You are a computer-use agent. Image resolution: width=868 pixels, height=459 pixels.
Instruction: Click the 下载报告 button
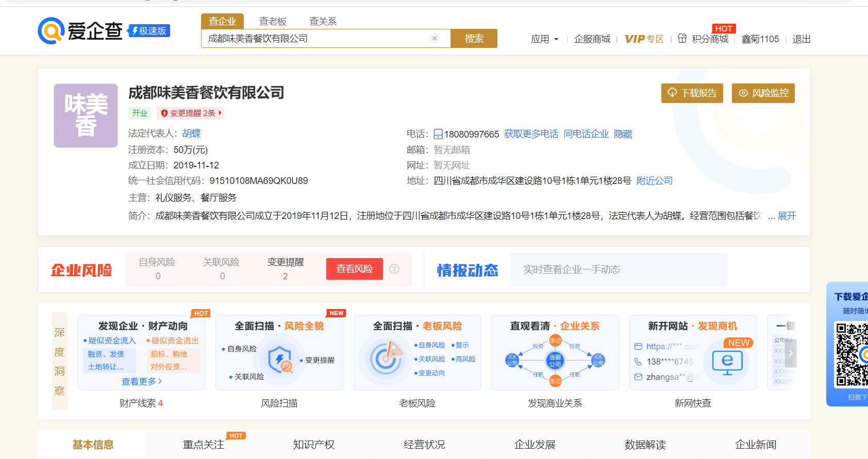point(692,93)
